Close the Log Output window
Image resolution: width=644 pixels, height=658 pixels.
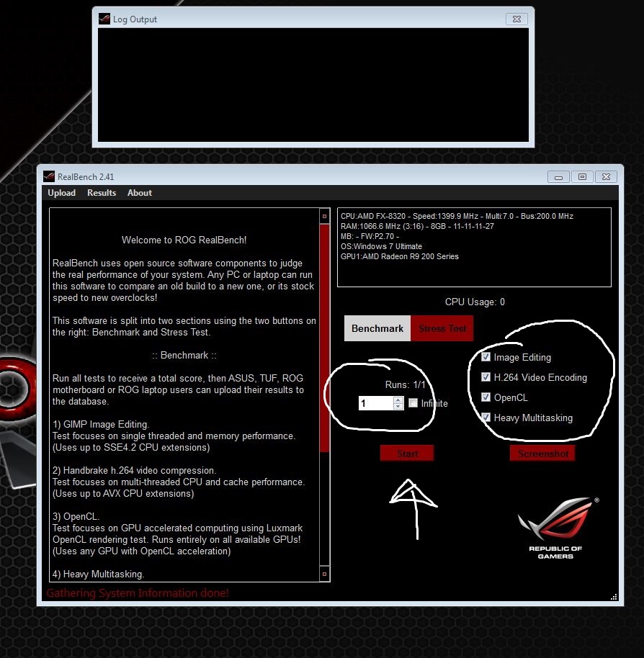pyautogui.click(x=516, y=19)
